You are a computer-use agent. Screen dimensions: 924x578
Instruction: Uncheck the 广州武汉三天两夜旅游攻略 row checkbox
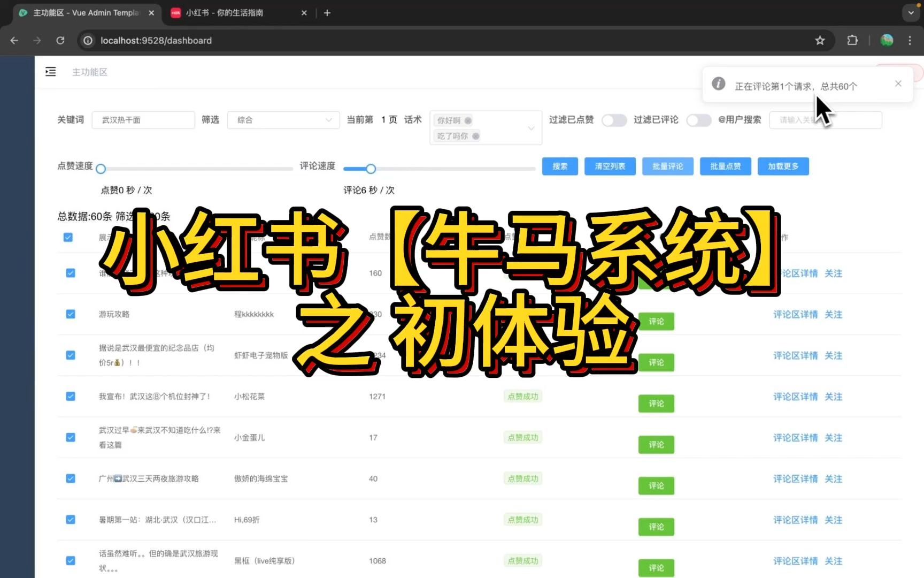[x=70, y=478]
